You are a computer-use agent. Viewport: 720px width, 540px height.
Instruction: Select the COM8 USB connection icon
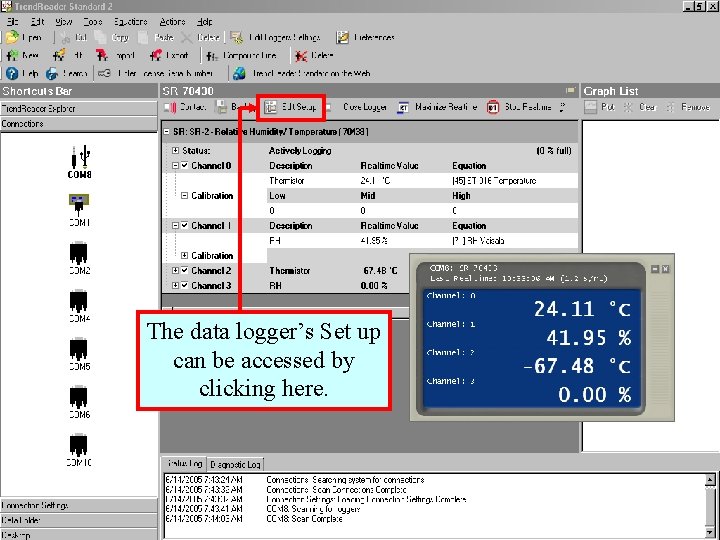[80, 157]
